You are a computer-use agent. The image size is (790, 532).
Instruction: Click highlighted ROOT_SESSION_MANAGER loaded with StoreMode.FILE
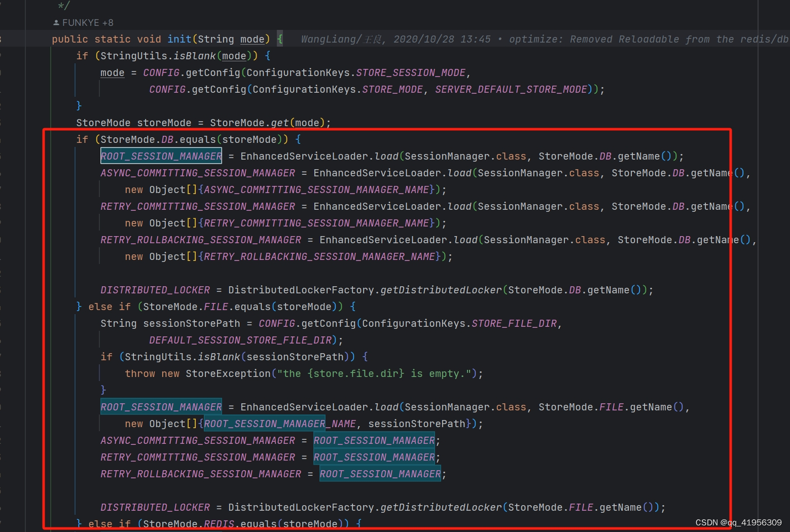coord(161,407)
